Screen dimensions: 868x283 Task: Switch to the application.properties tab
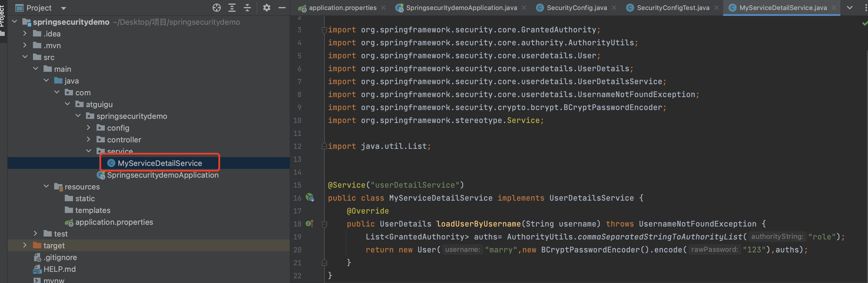point(342,8)
